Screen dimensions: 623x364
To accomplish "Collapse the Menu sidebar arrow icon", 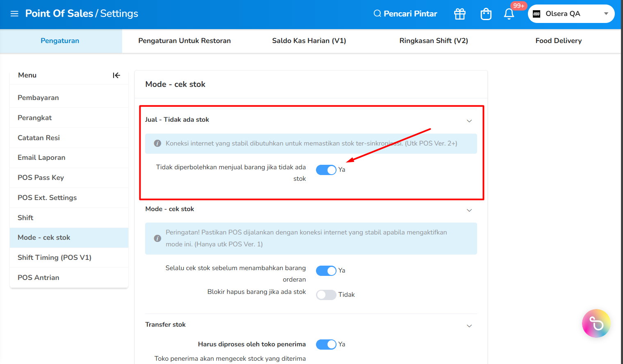I will coord(116,75).
